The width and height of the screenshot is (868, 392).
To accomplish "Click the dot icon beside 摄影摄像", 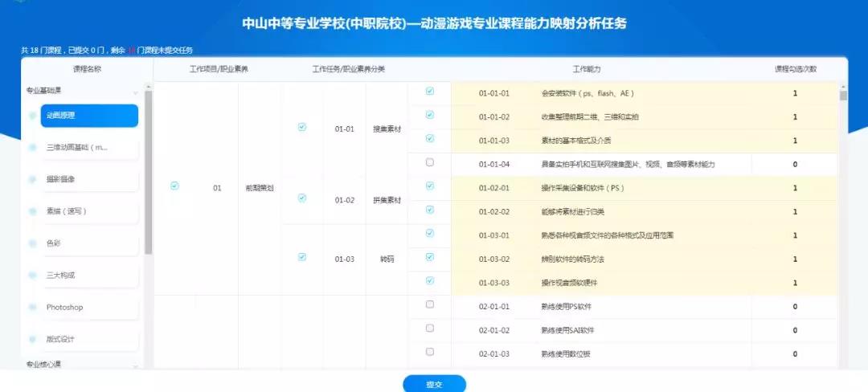I will point(32,179).
